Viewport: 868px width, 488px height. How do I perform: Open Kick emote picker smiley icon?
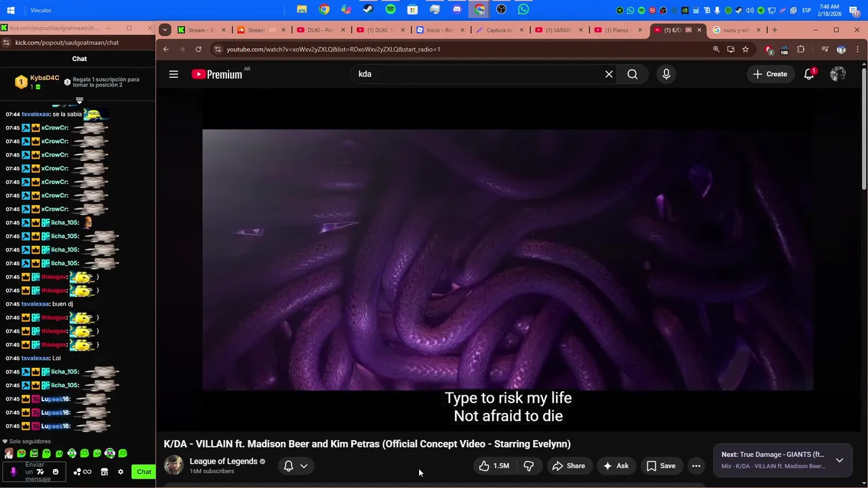pyautogui.click(x=56, y=472)
